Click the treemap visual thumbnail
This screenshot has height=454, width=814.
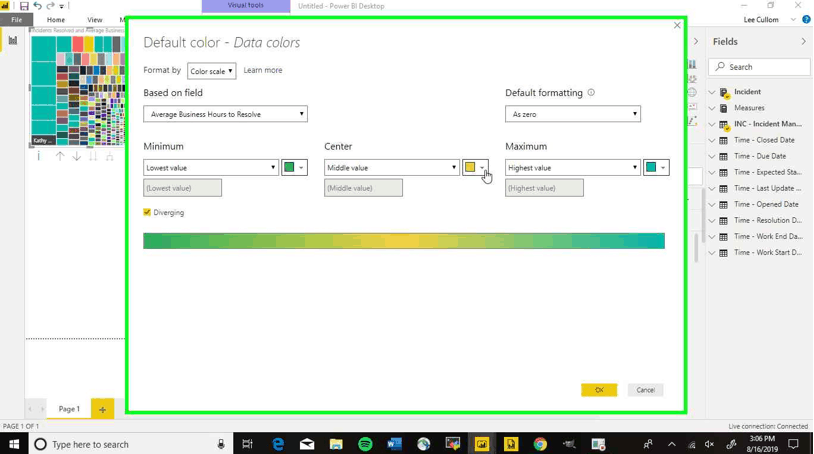coord(78,91)
